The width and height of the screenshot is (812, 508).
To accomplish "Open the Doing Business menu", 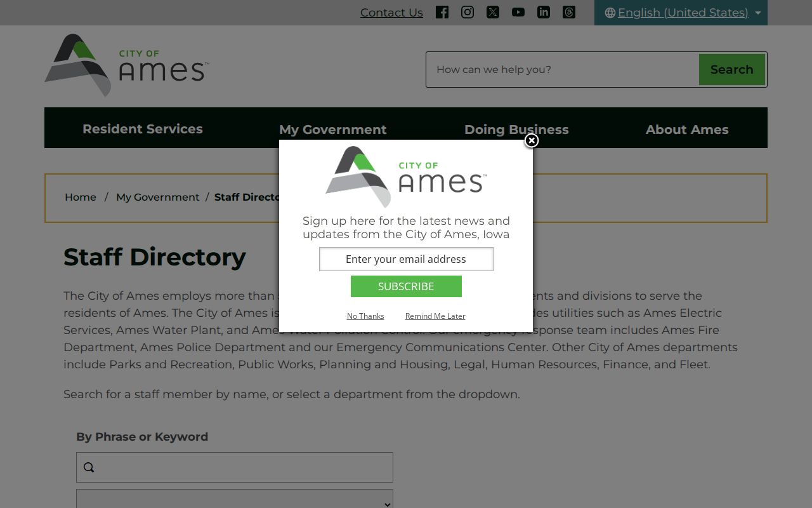I will (x=516, y=130).
